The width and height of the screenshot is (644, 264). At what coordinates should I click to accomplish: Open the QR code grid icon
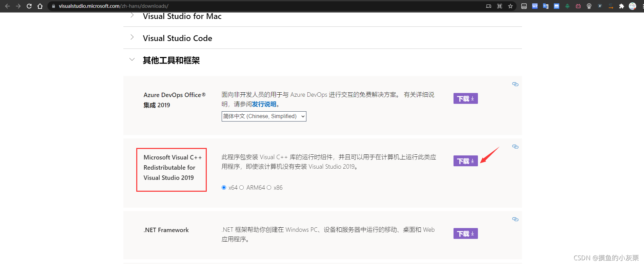coord(499,6)
